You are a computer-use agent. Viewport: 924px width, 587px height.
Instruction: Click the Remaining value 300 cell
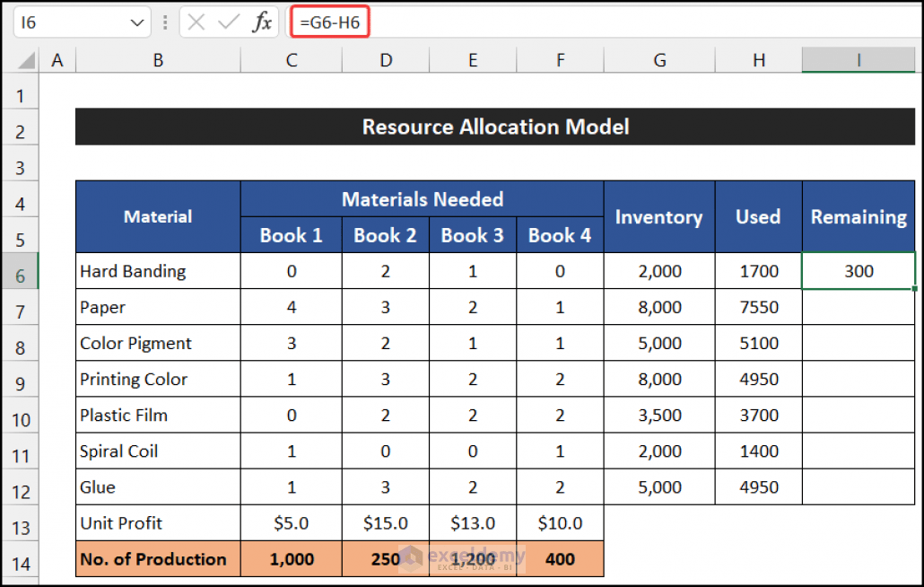[859, 271]
